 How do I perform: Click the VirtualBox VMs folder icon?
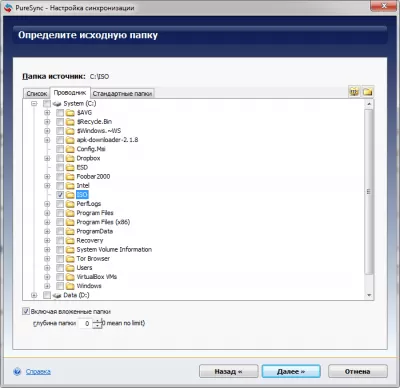click(x=70, y=277)
